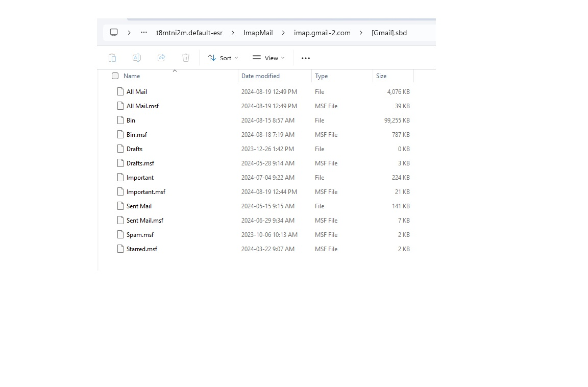
Task: Click the Share icon in toolbar
Action: [161, 58]
